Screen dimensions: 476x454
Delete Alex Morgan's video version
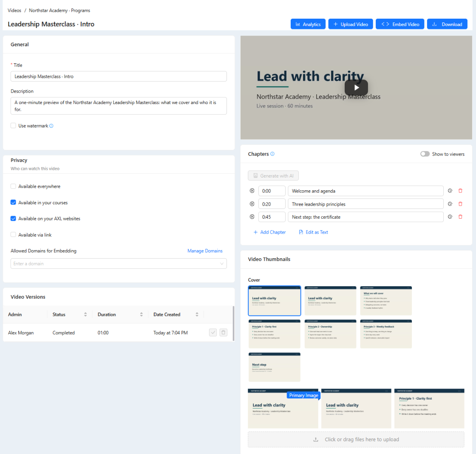coord(224,333)
